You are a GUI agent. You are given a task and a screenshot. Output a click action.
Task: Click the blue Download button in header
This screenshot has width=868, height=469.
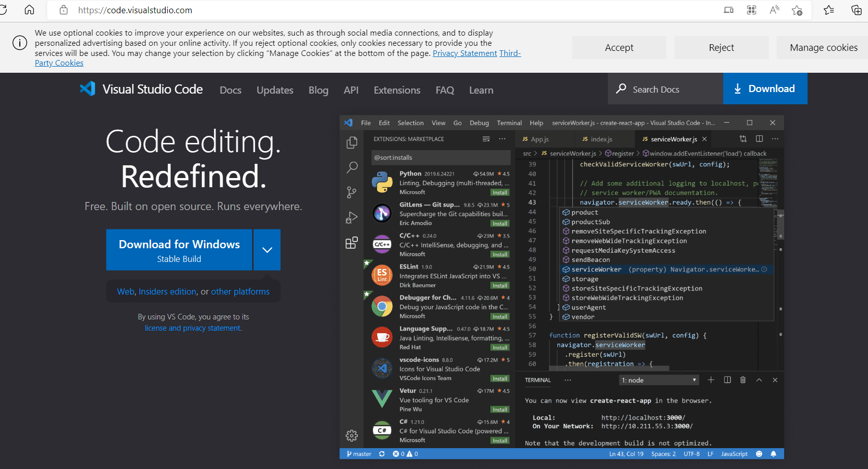pyautogui.click(x=765, y=89)
